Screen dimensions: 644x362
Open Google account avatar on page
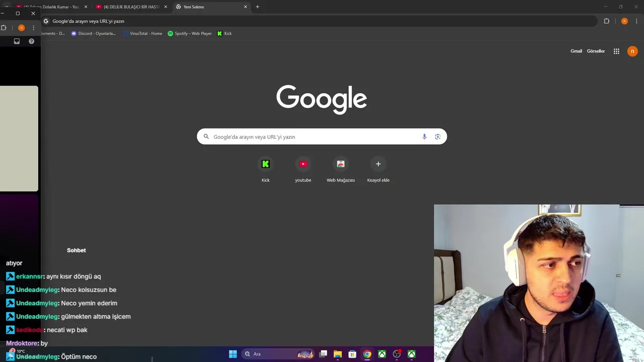pos(632,51)
